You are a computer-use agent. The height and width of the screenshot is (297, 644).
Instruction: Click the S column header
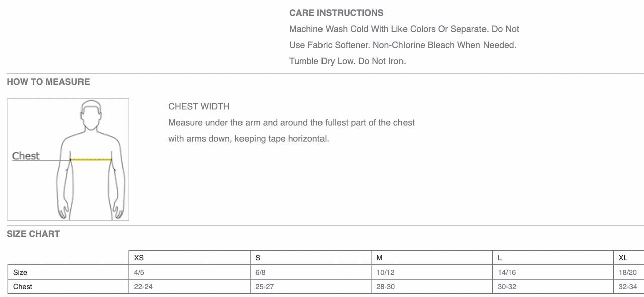coord(311,258)
